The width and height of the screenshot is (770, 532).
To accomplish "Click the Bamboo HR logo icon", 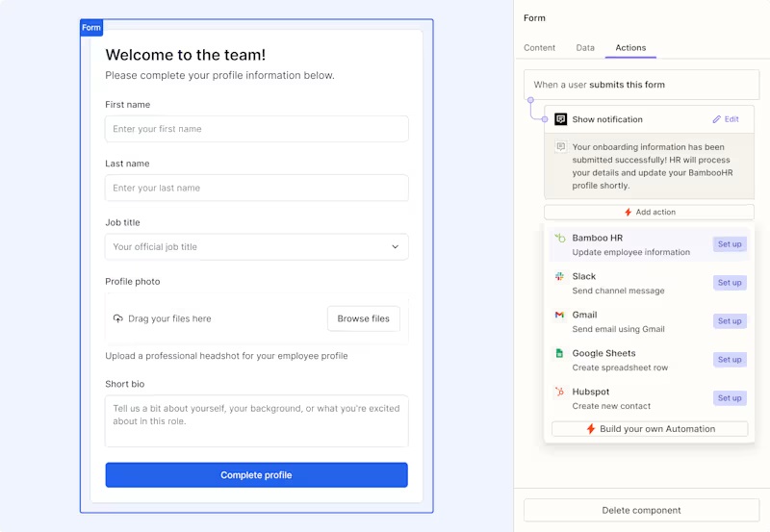I will tap(559, 238).
